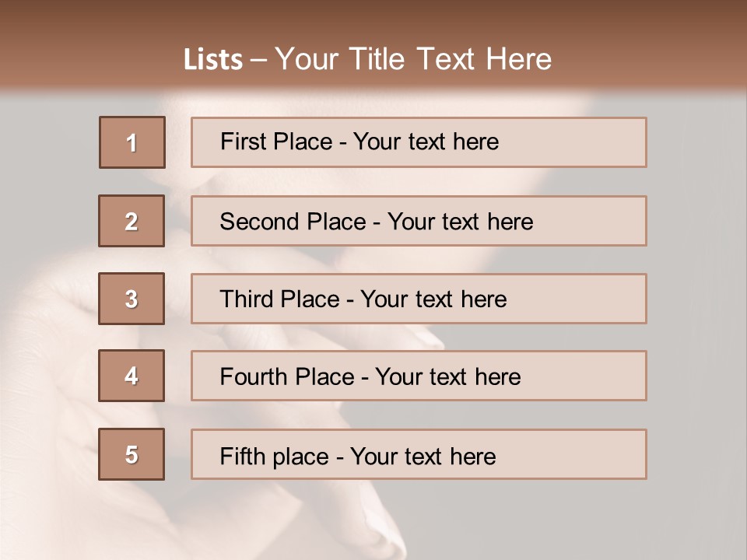The height and width of the screenshot is (560, 747).
Task: Click the word "Fourth" in the list
Action: coord(254,377)
